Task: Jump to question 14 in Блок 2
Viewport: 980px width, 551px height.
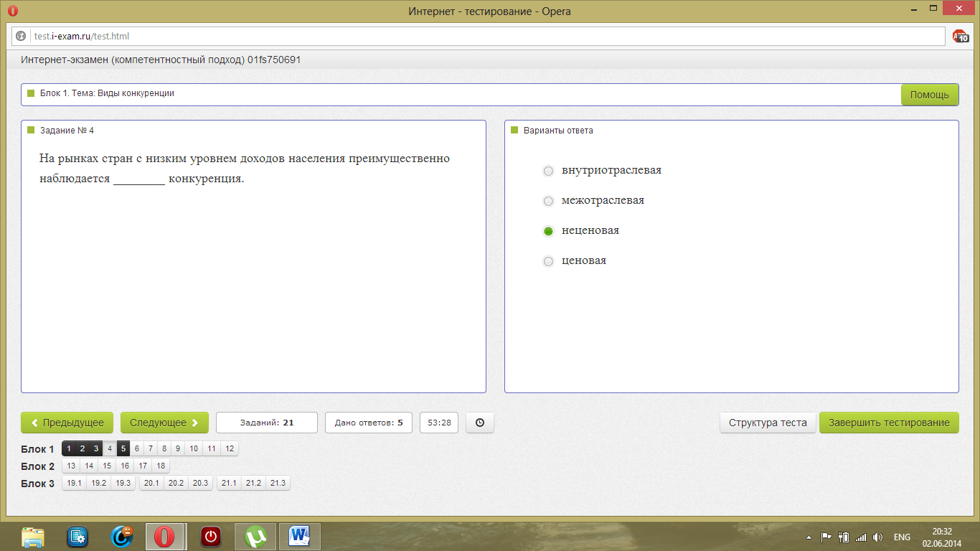Action: (89, 466)
